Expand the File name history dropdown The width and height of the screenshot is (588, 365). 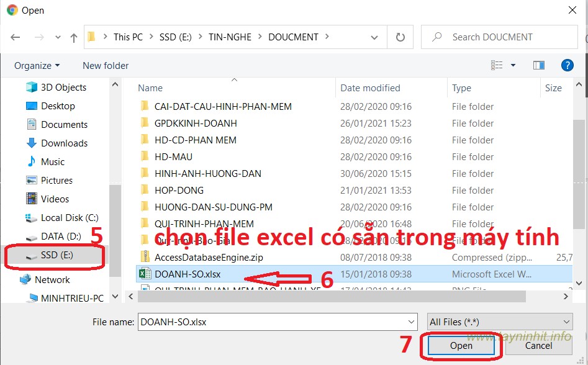411,322
